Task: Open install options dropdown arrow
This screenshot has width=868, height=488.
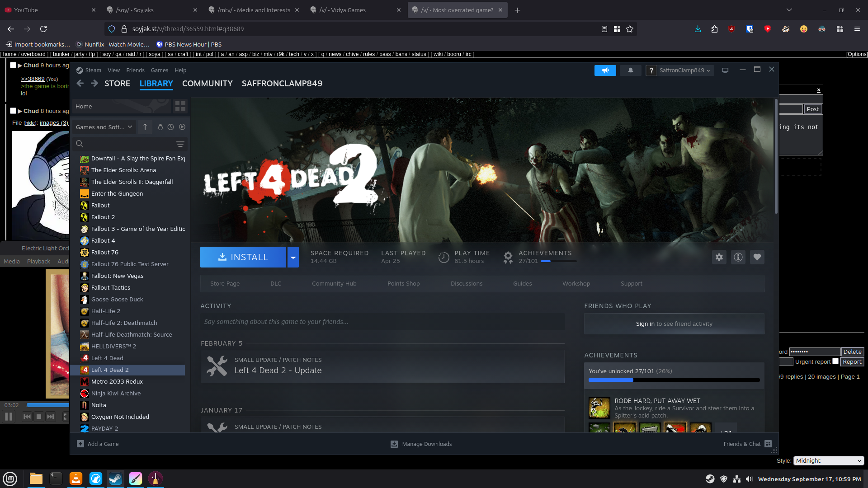Action: click(293, 257)
